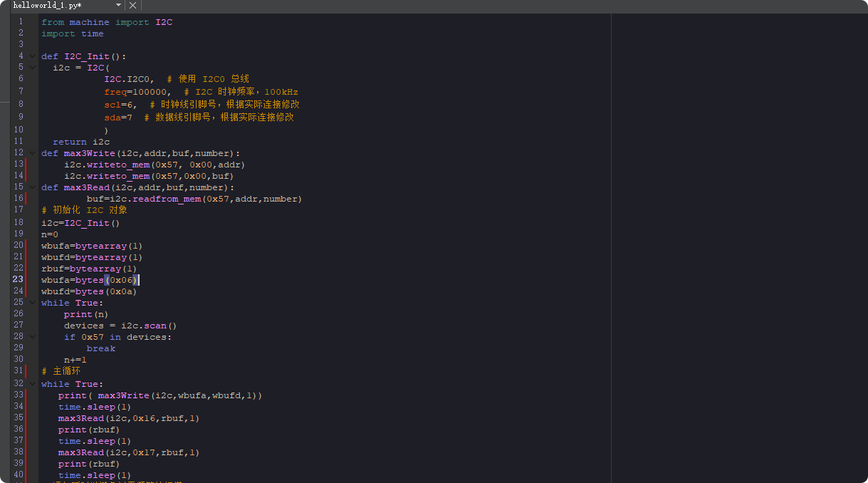Screen dimensions: 868x483
Task: Click the 'import time' line
Action: click(73, 33)
